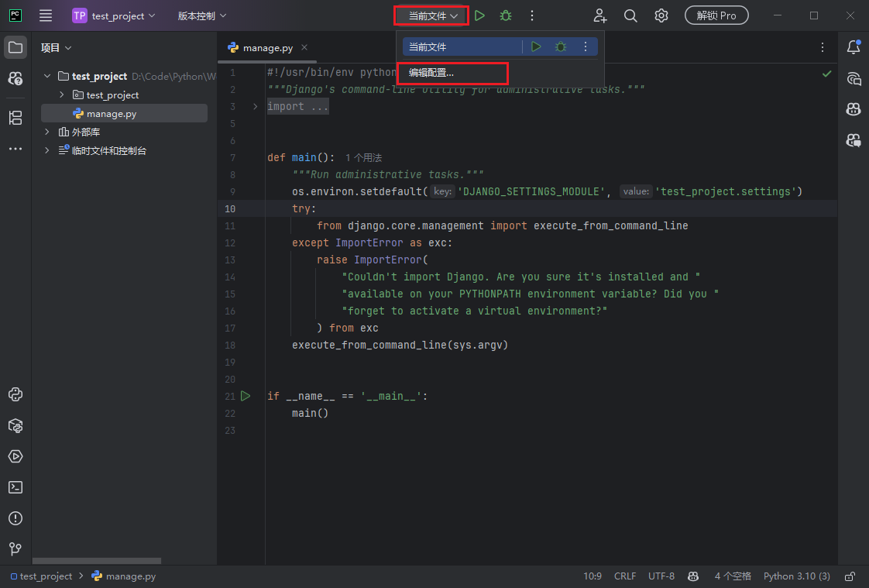
Task: Run 当前文件 from the popup row
Action: [x=536, y=47]
